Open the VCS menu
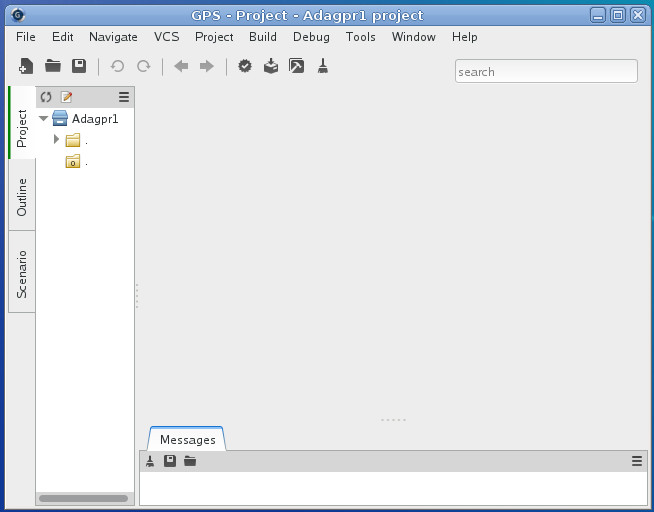 tap(166, 37)
